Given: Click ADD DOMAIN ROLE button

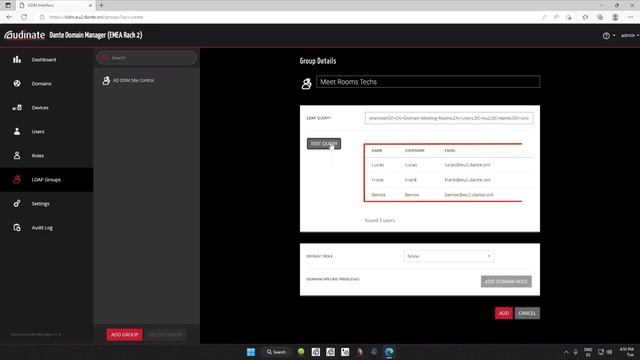Looking at the screenshot, I should tap(506, 282).
